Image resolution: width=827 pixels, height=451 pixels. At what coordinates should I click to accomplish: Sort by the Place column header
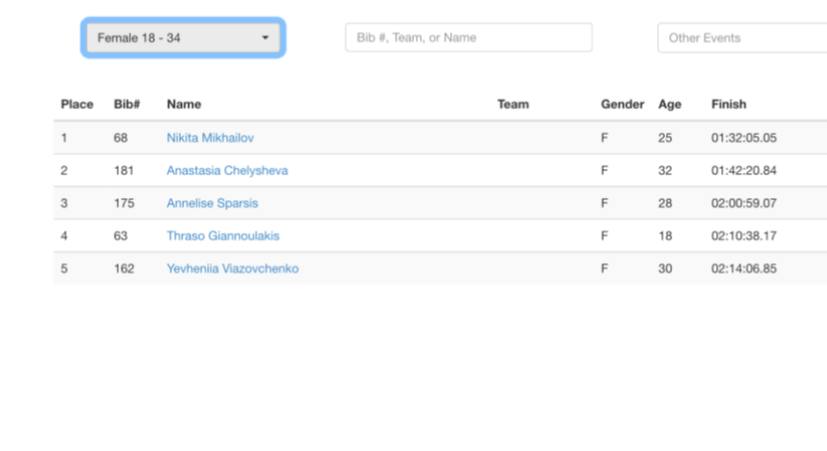77,104
